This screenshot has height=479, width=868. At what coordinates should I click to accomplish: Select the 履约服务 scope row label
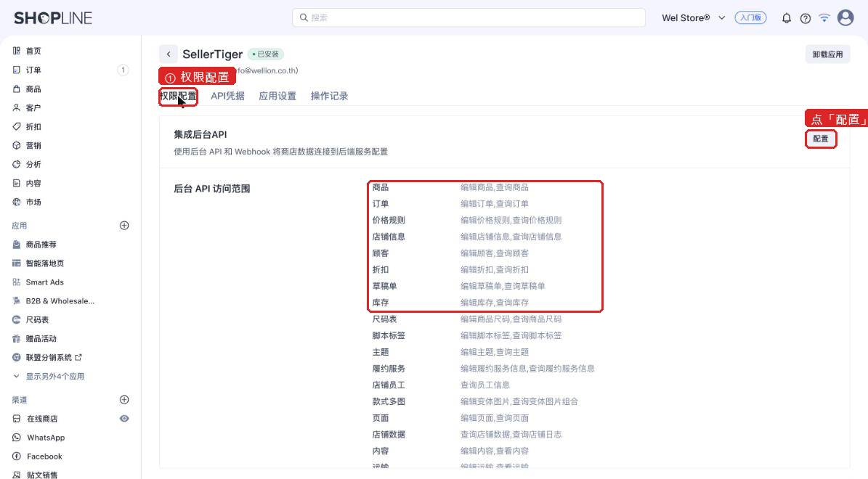(x=389, y=369)
